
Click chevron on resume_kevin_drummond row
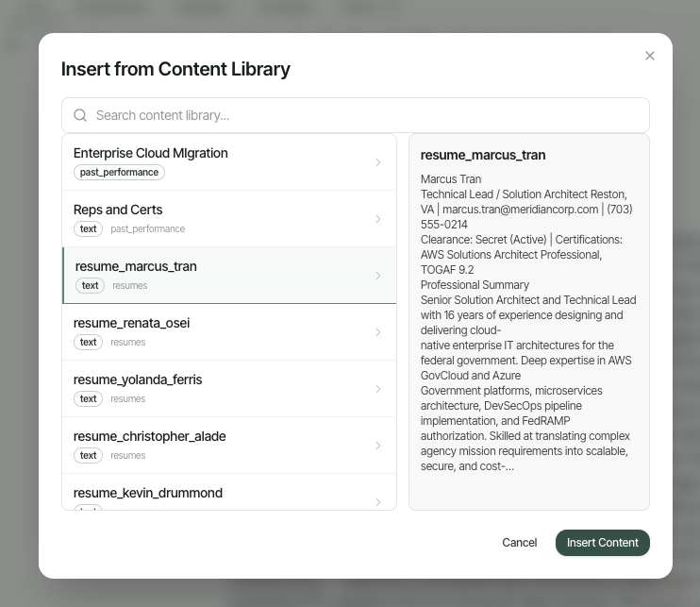[378, 502]
